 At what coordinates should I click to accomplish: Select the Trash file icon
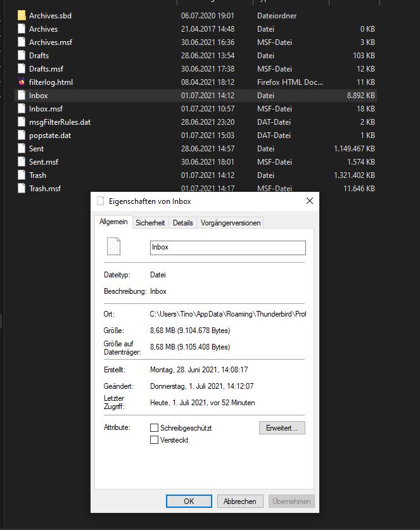point(22,175)
